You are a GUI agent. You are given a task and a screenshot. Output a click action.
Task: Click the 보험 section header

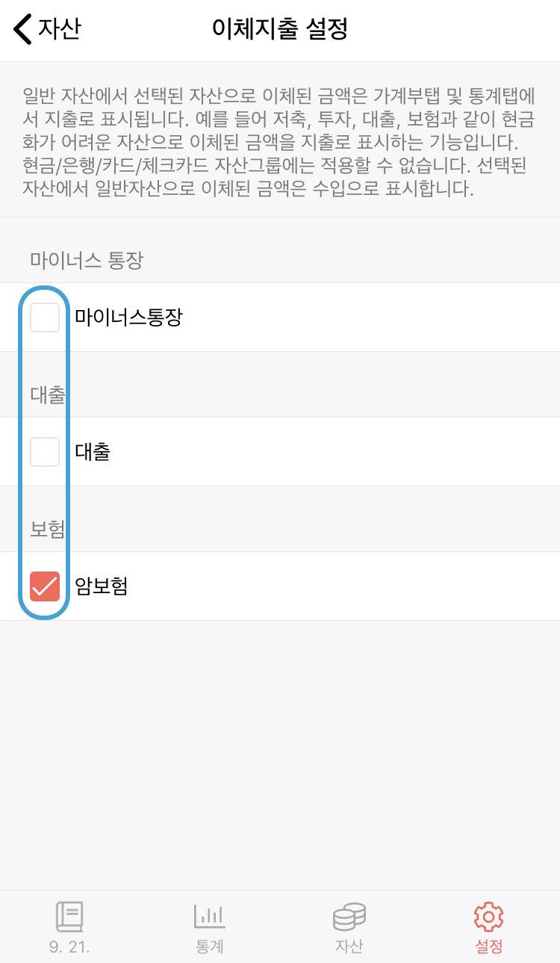(x=47, y=529)
